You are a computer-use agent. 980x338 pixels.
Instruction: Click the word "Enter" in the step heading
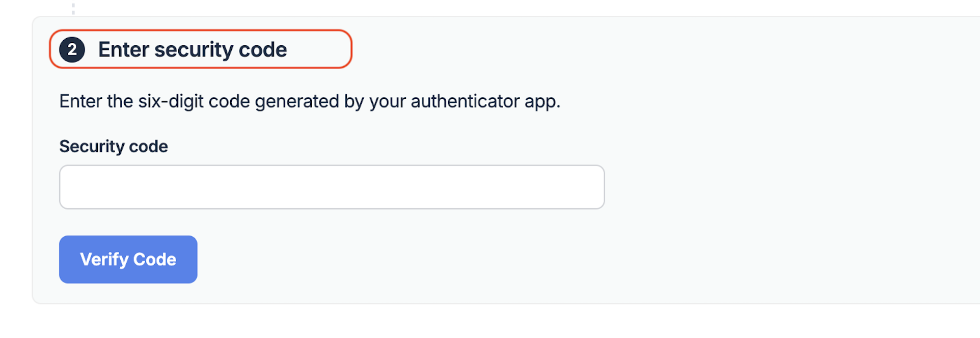click(123, 49)
